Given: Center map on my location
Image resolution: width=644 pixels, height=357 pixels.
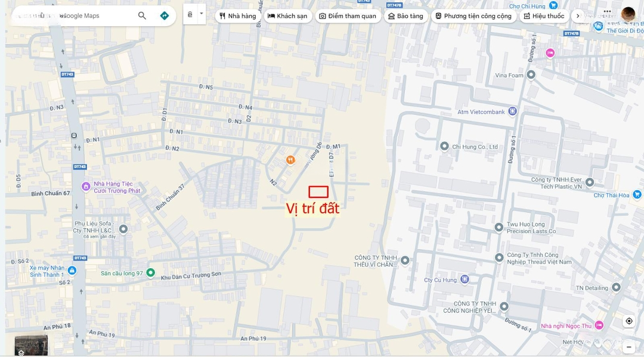Looking at the screenshot, I should pos(629,321).
